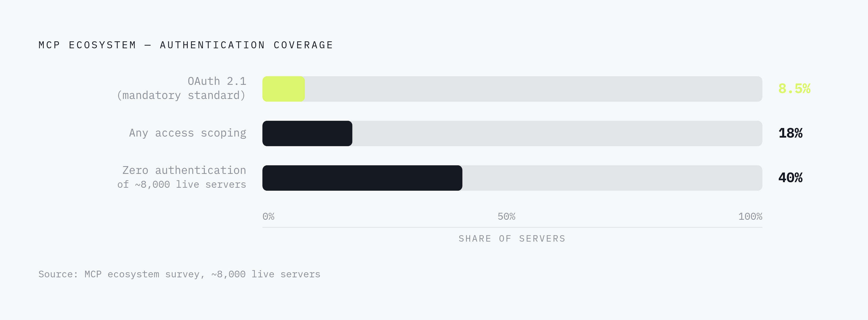Image resolution: width=868 pixels, height=320 pixels.
Task: Click the (mandatory standard) sublabel
Action: (x=181, y=95)
